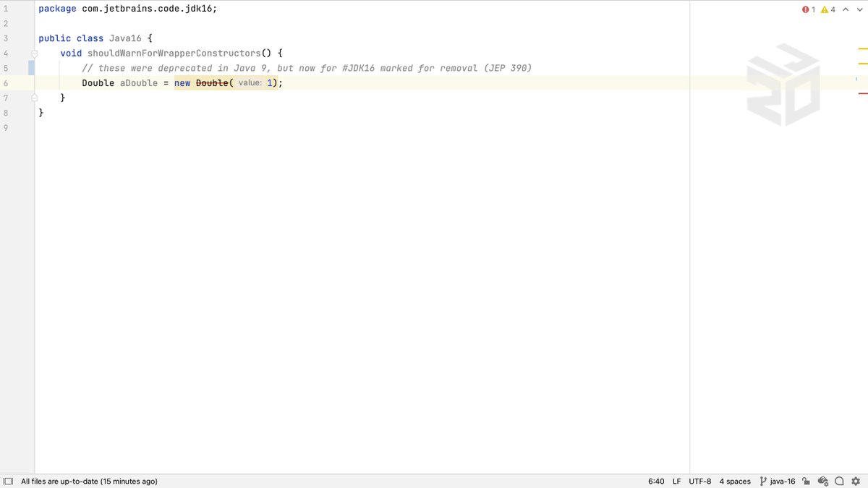Image resolution: width=868 pixels, height=488 pixels.
Task: Click the tool window layout icon bottom-left
Action: 7,481
